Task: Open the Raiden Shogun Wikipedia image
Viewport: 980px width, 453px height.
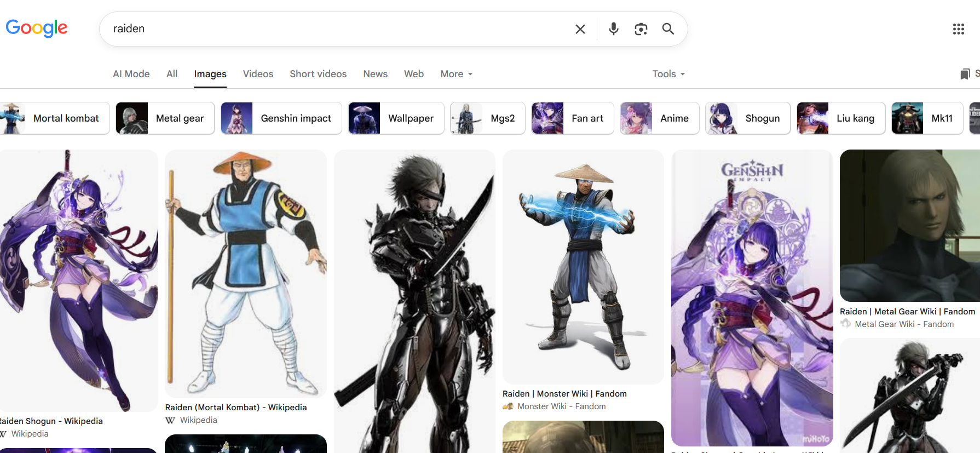Action: point(79,280)
